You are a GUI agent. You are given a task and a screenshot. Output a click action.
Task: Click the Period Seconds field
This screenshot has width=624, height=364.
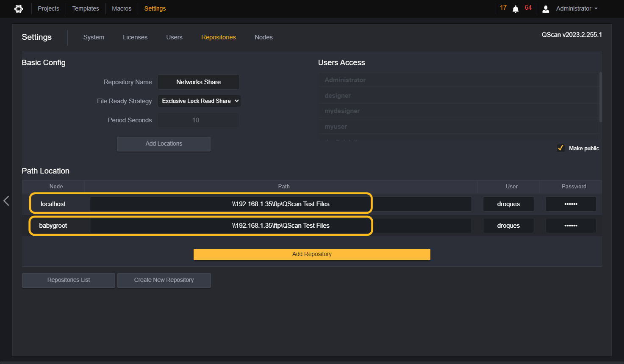pyautogui.click(x=198, y=120)
